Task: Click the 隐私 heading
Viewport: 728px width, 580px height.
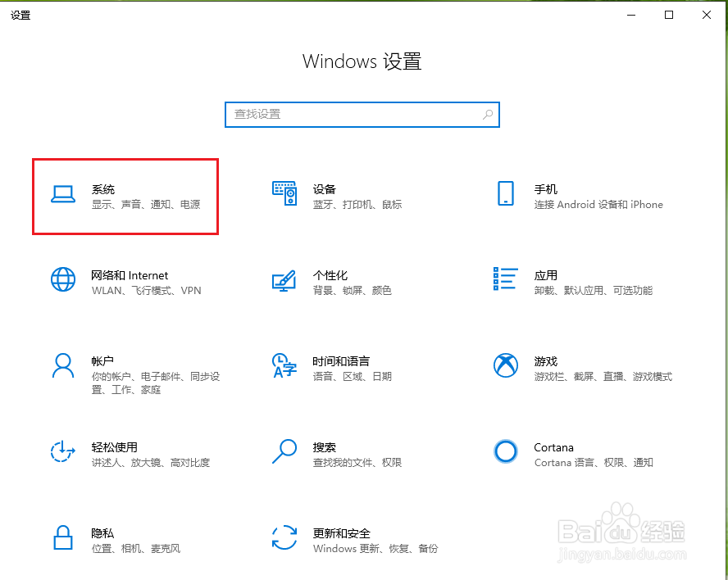Action: pos(102,533)
